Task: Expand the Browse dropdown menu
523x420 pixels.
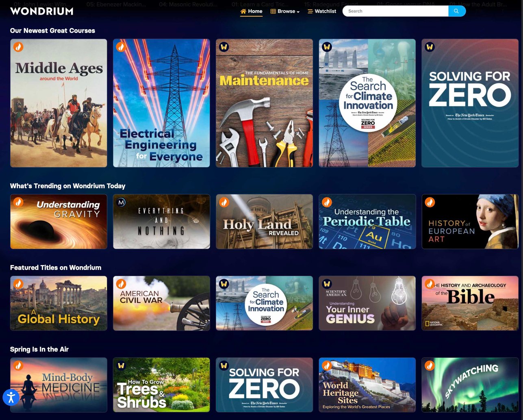Action: coord(285,11)
